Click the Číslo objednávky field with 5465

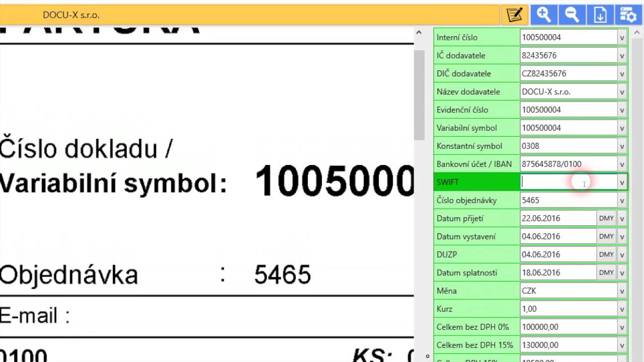click(569, 200)
